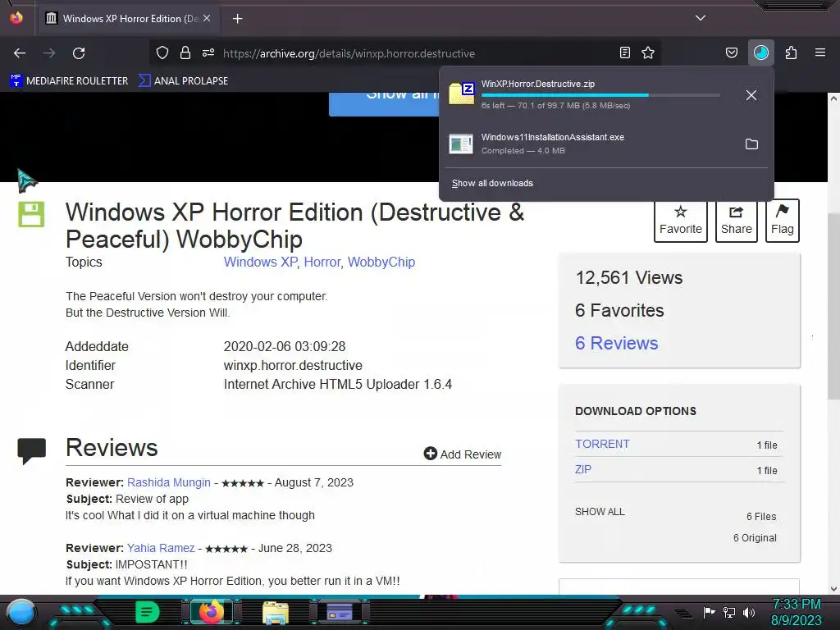Go back using the browser back arrow
This screenshot has height=630, width=840.
point(20,53)
